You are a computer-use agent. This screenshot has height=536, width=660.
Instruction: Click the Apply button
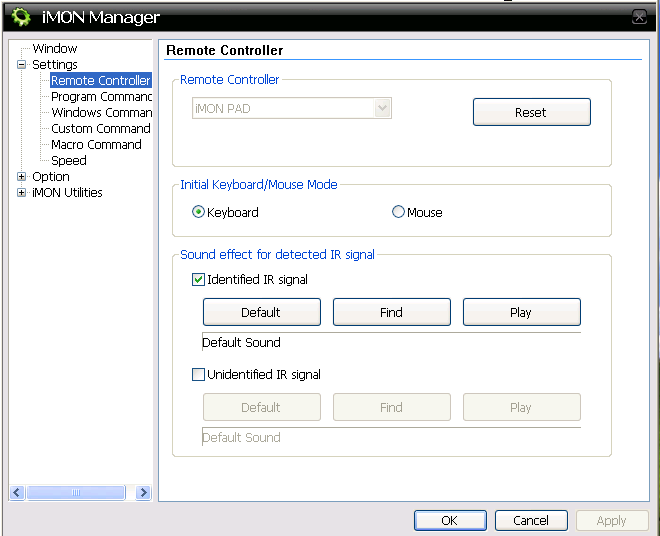point(612,520)
